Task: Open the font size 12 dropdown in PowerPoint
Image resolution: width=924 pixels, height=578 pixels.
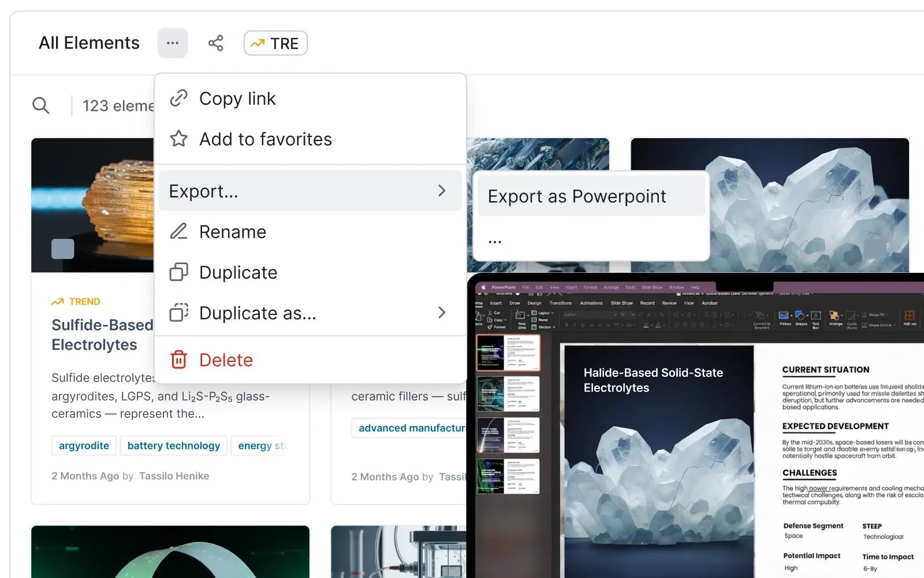Action: pyautogui.click(x=628, y=314)
